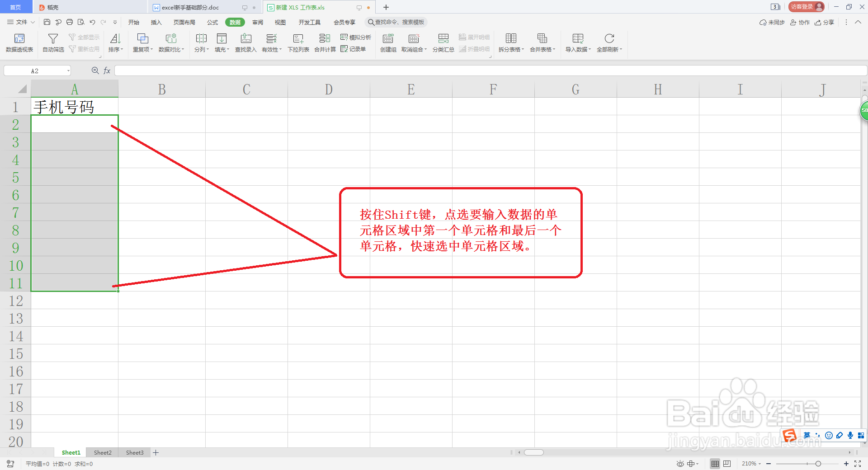Toggle the 模拟分析 what-if analysis option
868x470 pixels.
pos(355,37)
